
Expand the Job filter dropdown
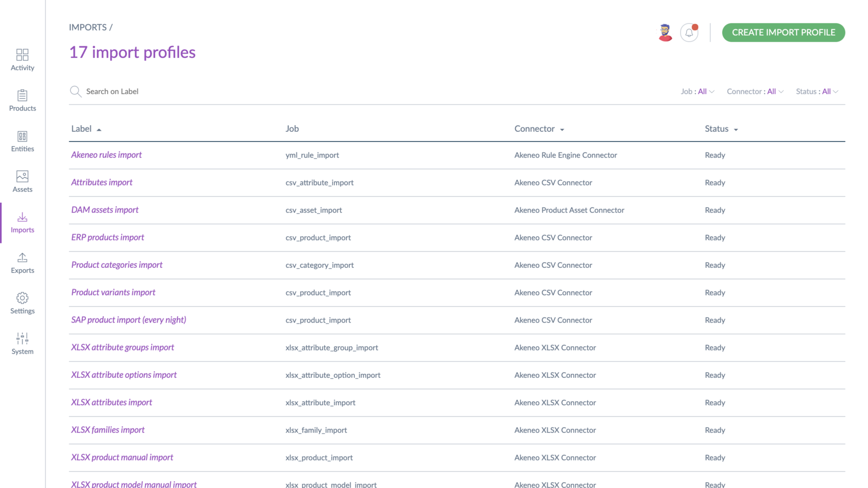tap(697, 91)
